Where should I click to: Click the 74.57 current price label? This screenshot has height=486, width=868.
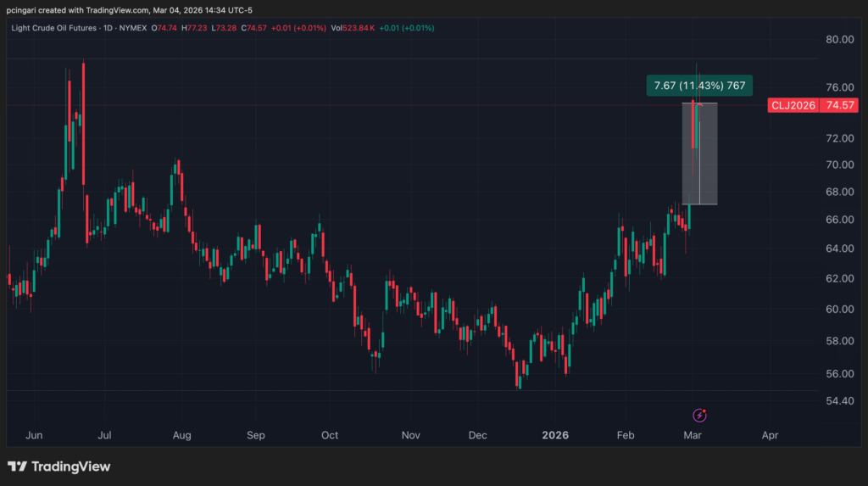[x=839, y=105]
